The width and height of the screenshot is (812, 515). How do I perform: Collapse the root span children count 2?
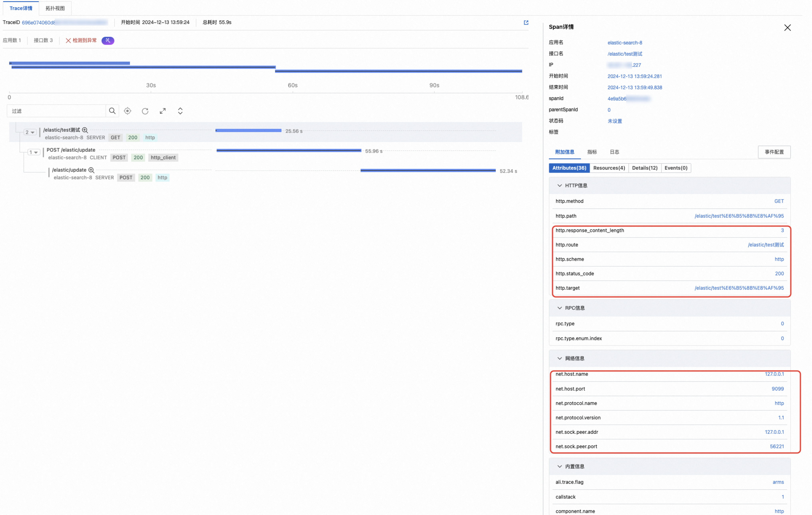tap(30, 132)
